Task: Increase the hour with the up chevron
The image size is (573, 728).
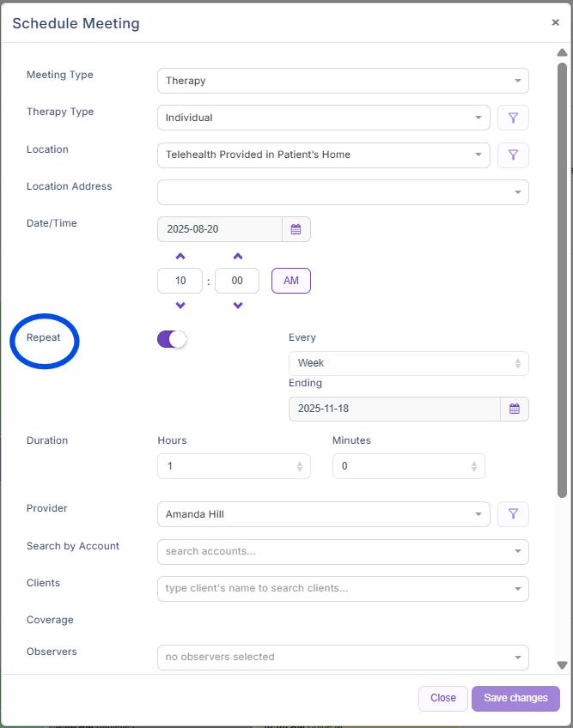Action: coord(180,256)
